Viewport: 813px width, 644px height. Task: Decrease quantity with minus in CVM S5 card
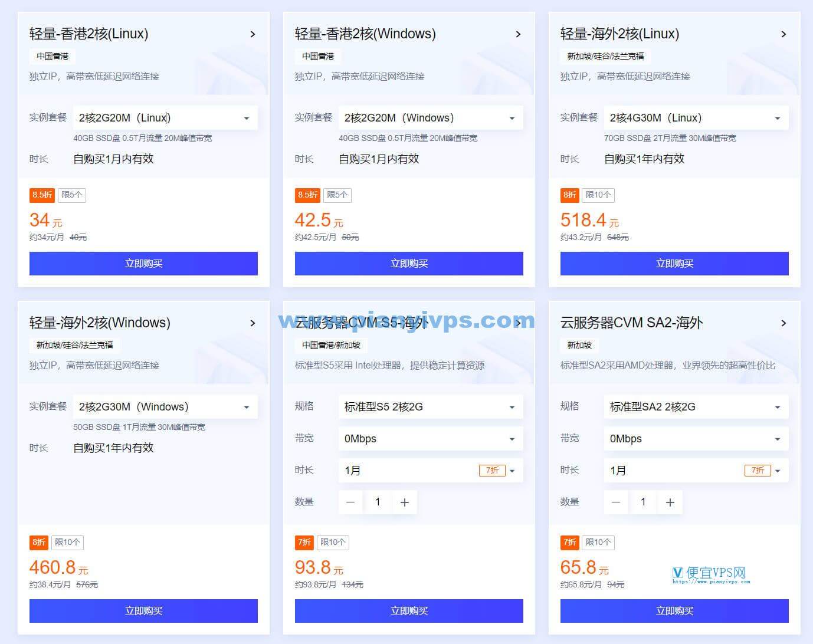[x=350, y=502]
